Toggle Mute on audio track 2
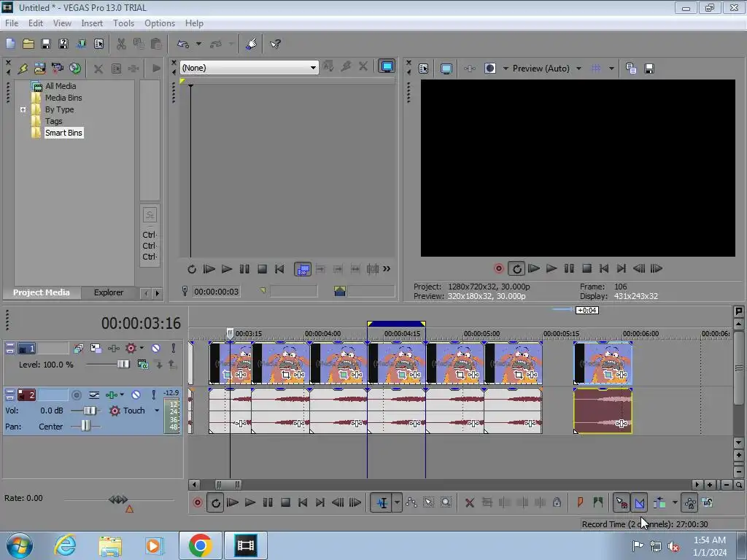The image size is (747, 560). (x=136, y=394)
